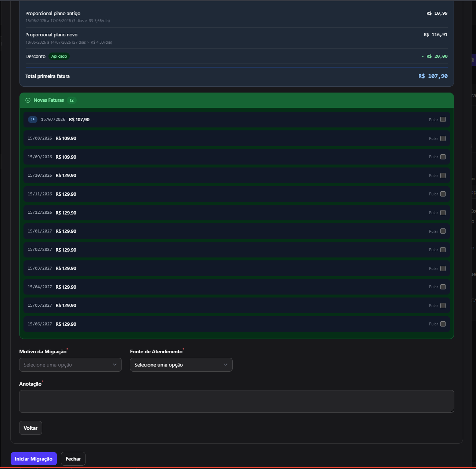Screen dimensions: 476x469
Task: Click the Motivo da Migração dropdown chevron
Action: click(115, 365)
